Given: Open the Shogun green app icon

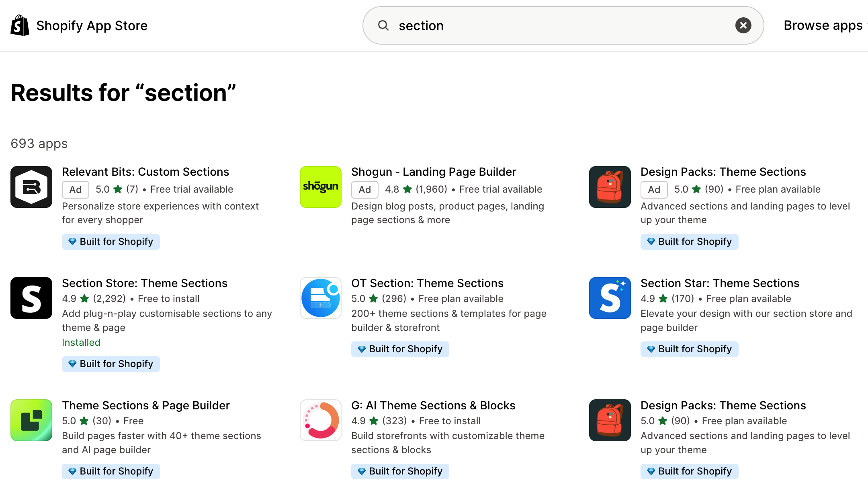Looking at the screenshot, I should click(x=321, y=187).
